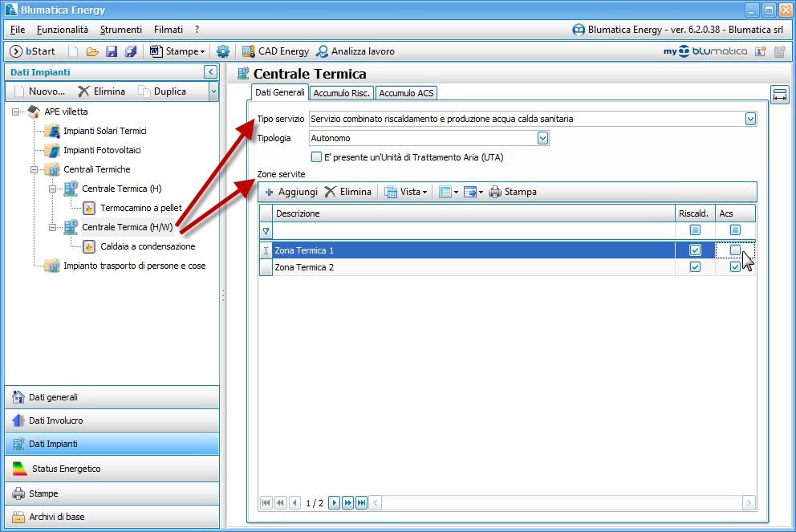Screen dimensions: 796x532
Task: Open the Funzionalità menu
Action: pyautogui.click(x=63, y=30)
